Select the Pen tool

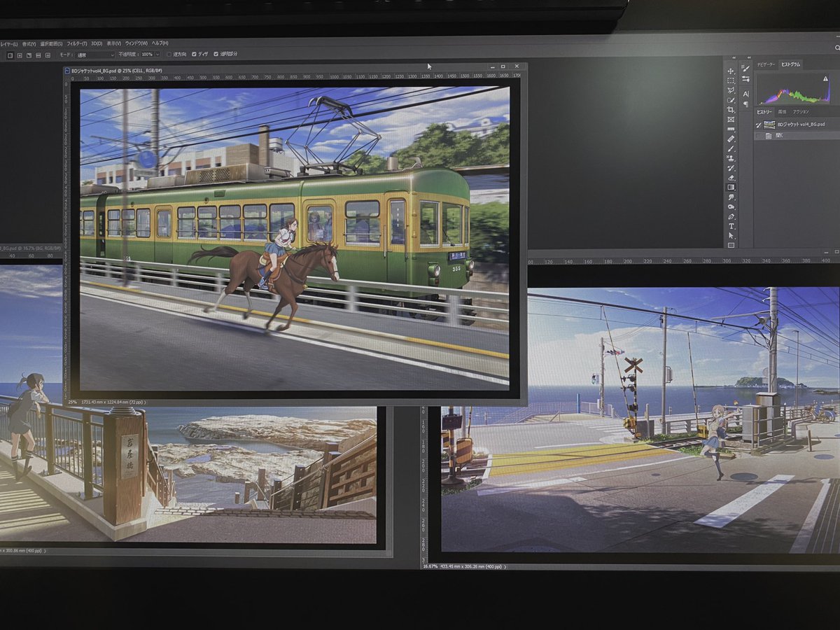pyautogui.click(x=731, y=217)
